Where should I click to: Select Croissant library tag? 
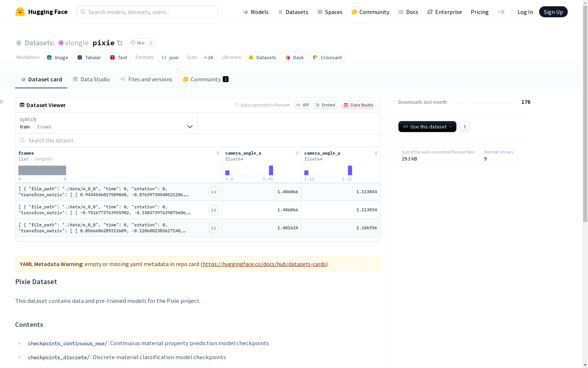[x=327, y=57]
